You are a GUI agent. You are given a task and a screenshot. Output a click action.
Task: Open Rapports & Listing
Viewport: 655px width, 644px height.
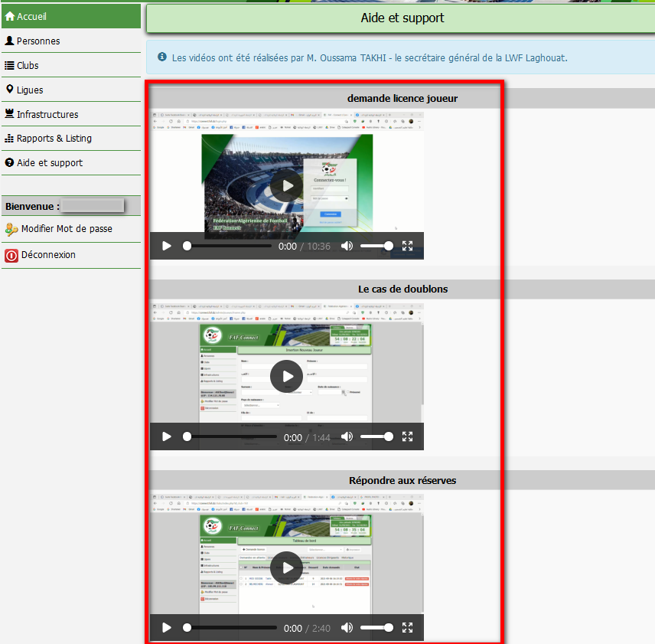pyautogui.click(x=54, y=139)
